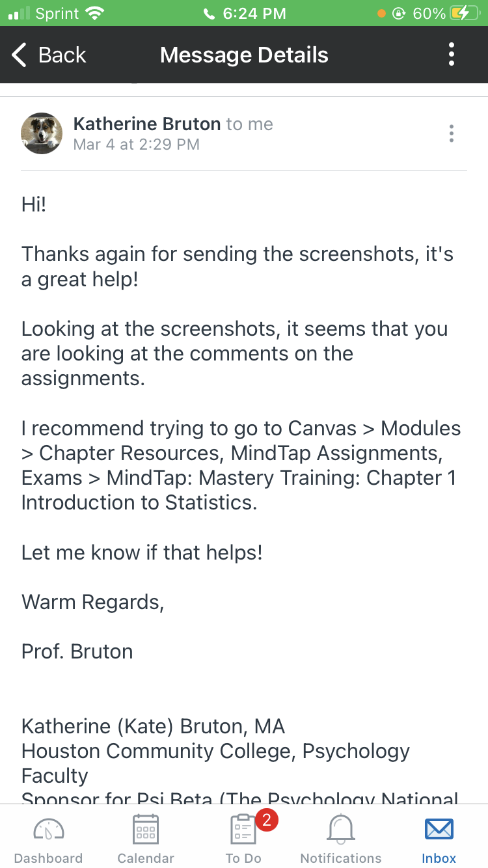Tap the red To Do badge
The height and width of the screenshot is (868, 488).
[x=266, y=820]
